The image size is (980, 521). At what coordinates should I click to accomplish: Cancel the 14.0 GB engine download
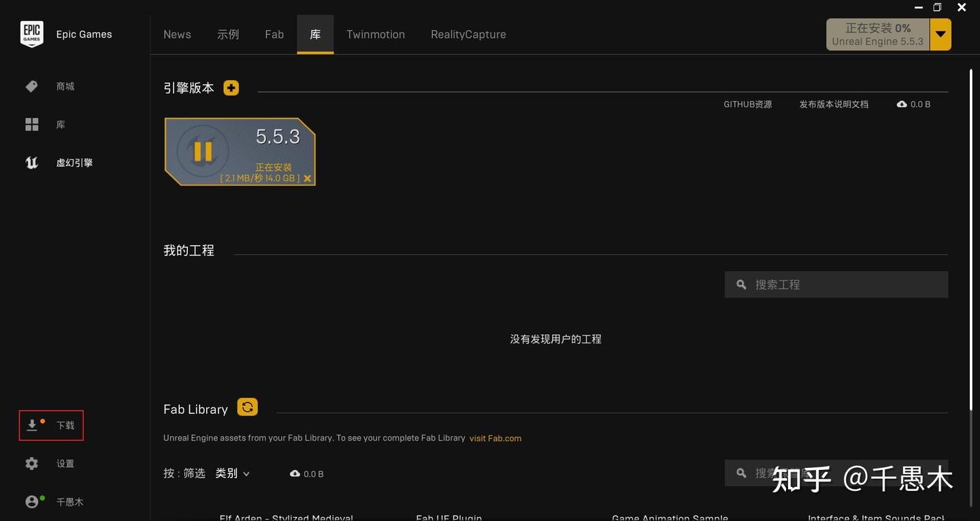[307, 178]
